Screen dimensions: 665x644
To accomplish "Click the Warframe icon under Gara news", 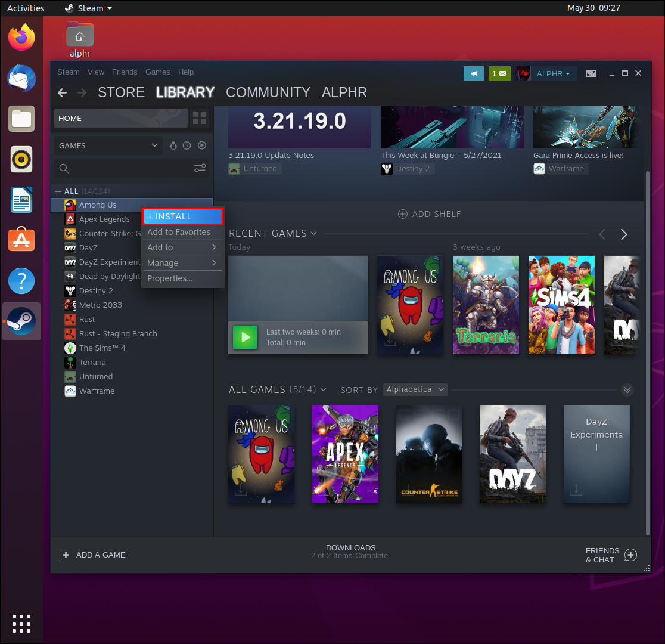I will [x=539, y=169].
